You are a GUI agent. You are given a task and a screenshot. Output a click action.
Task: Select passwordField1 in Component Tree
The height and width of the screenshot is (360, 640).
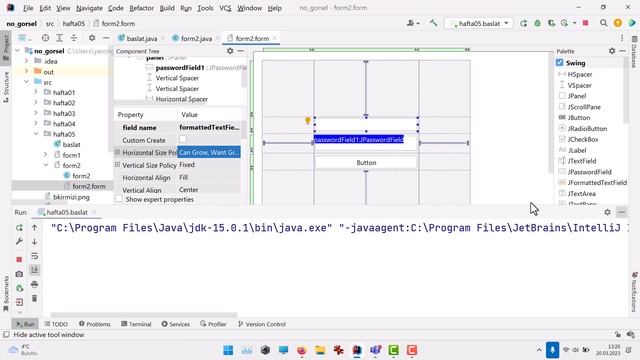(x=180, y=68)
